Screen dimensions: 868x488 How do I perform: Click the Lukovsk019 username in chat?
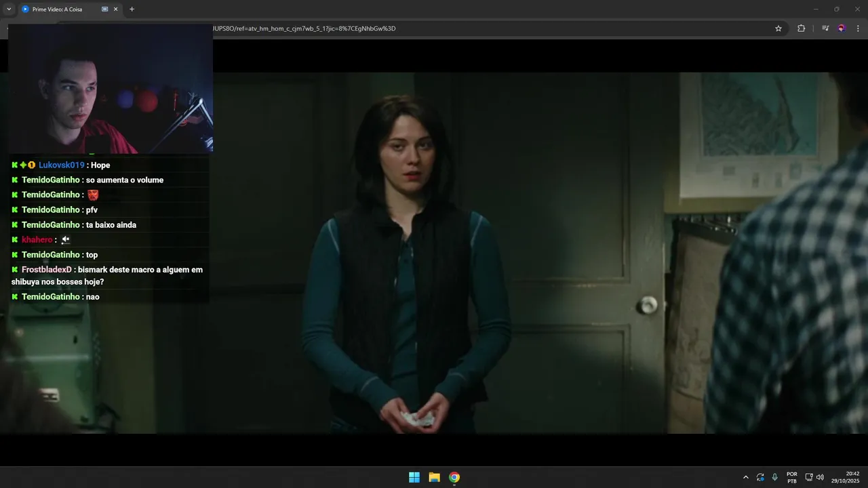point(61,165)
